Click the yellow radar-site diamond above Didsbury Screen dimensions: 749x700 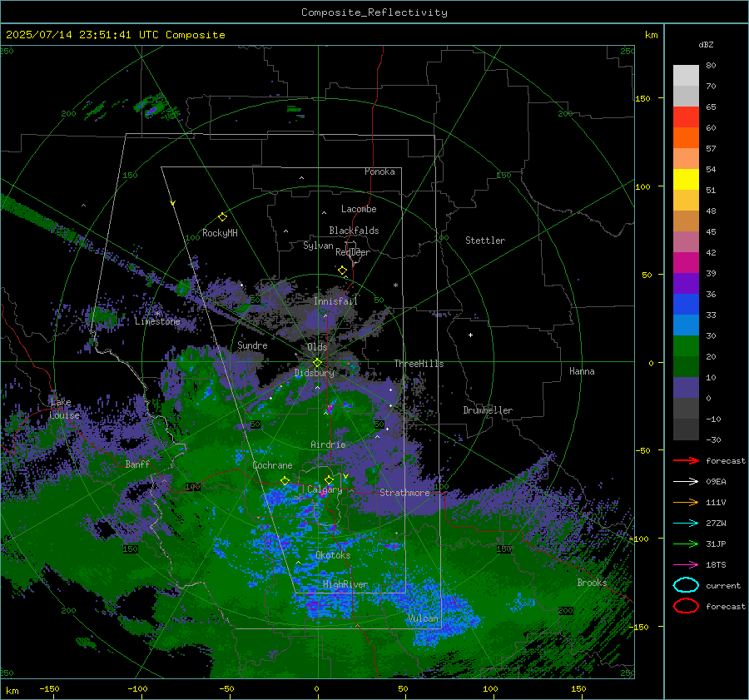point(317,363)
